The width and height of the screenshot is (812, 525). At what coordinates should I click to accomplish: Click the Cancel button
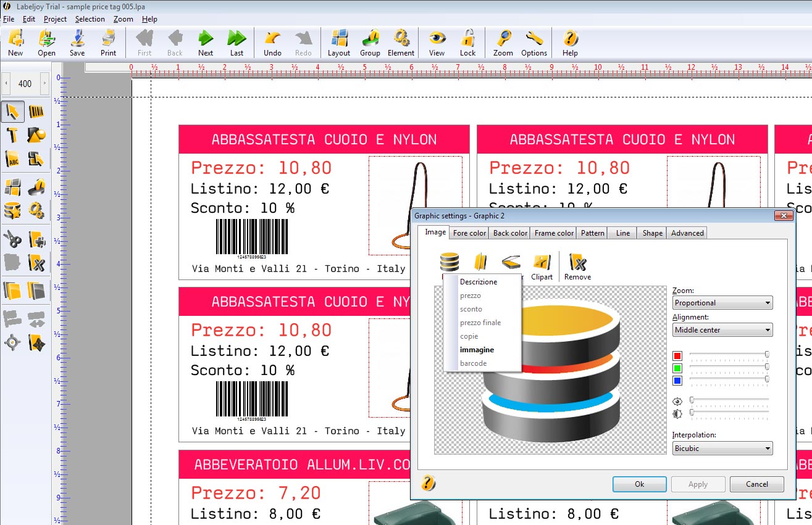click(x=757, y=484)
